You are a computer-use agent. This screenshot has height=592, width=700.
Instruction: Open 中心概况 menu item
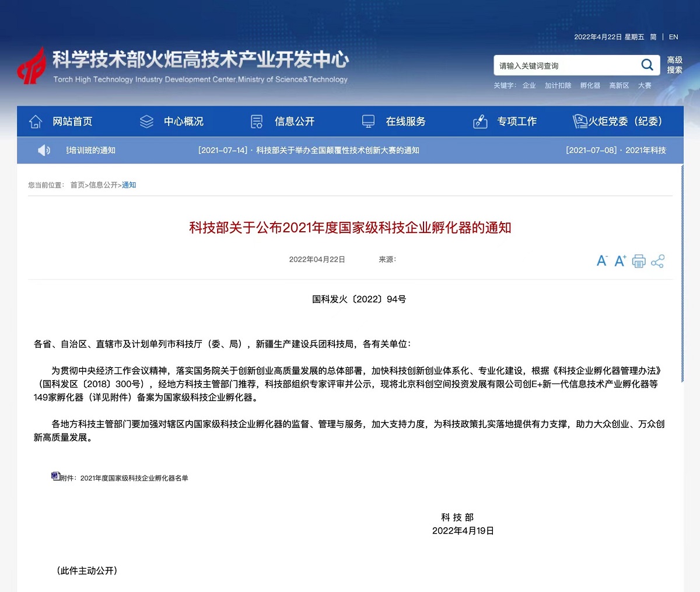[184, 121]
